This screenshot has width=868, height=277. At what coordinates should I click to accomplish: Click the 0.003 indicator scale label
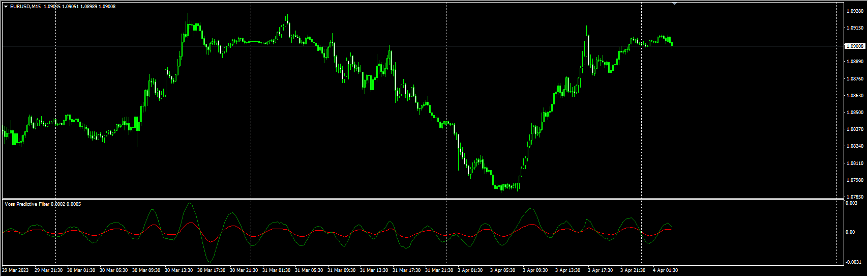[x=851, y=203]
